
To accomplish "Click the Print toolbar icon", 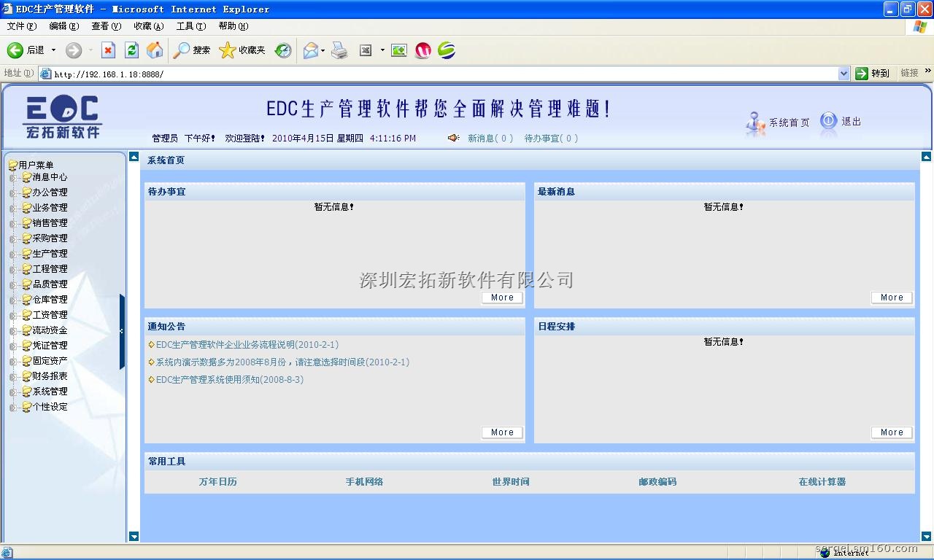I will click(x=339, y=50).
